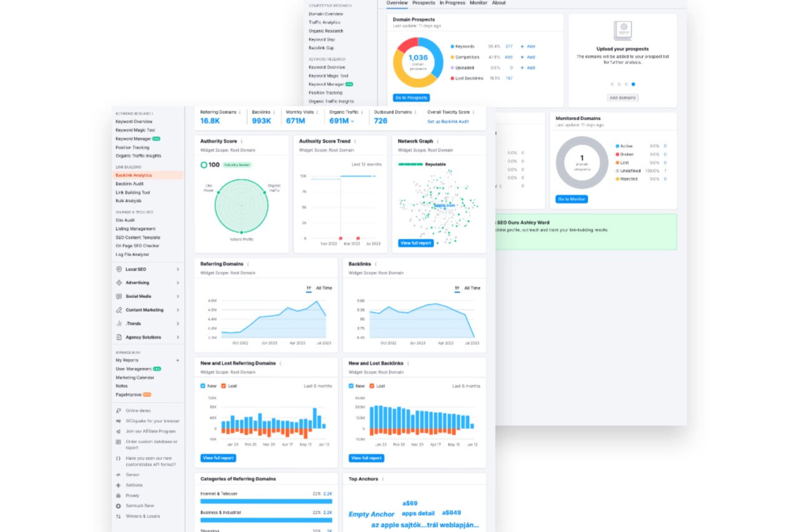Uncheck Lost in New and Lost Backlinks
799x532 pixels.
click(x=371, y=386)
